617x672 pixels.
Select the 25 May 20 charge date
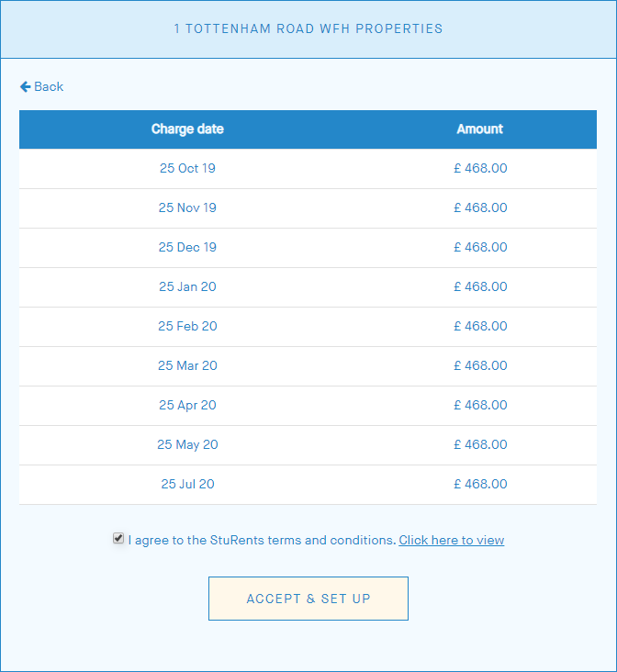point(187,444)
